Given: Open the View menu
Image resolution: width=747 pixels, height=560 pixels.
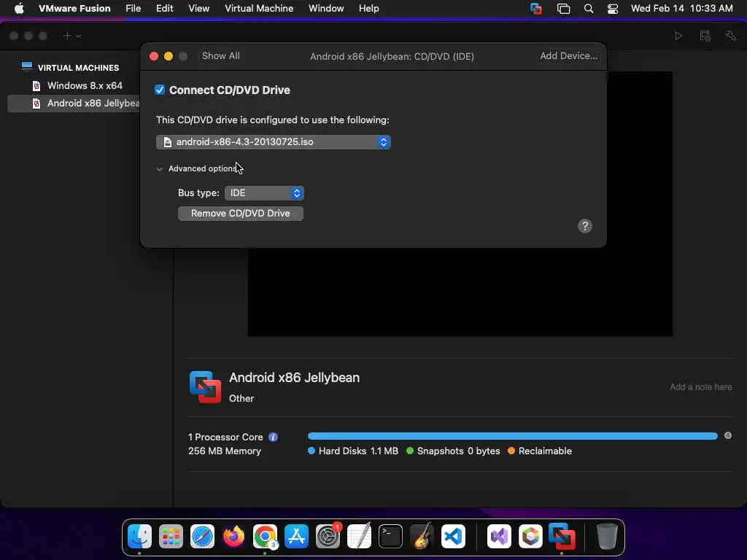Looking at the screenshot, I should 198,9.
